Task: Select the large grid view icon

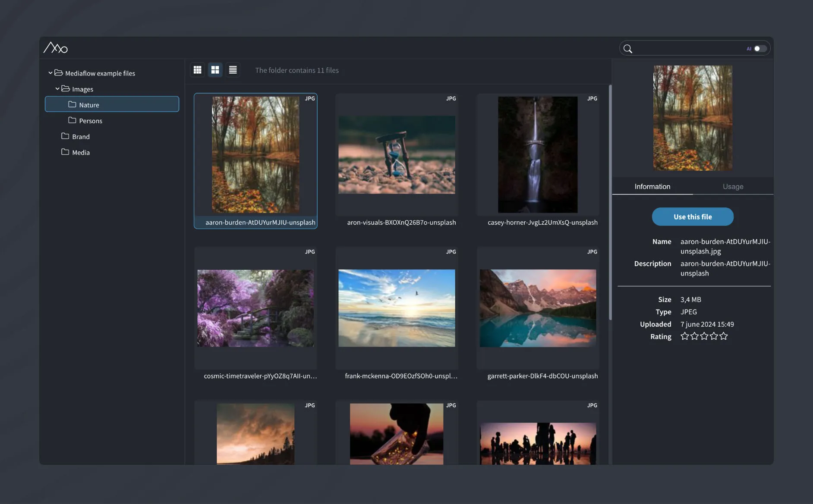Action: pos(215,70)
